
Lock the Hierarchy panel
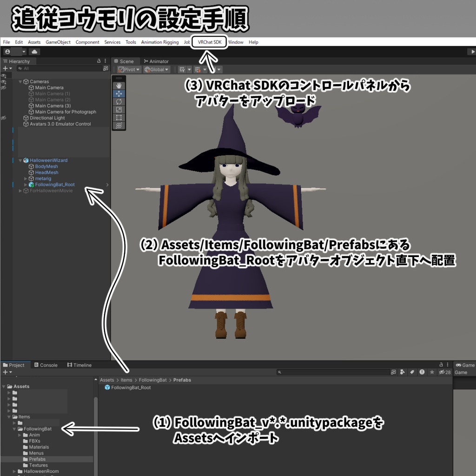(99, 61)
